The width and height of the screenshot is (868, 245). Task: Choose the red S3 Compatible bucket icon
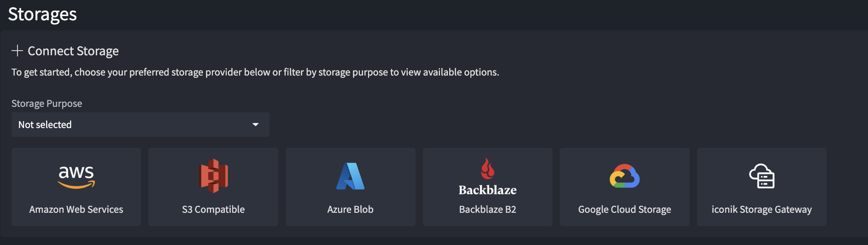(213, 176)
